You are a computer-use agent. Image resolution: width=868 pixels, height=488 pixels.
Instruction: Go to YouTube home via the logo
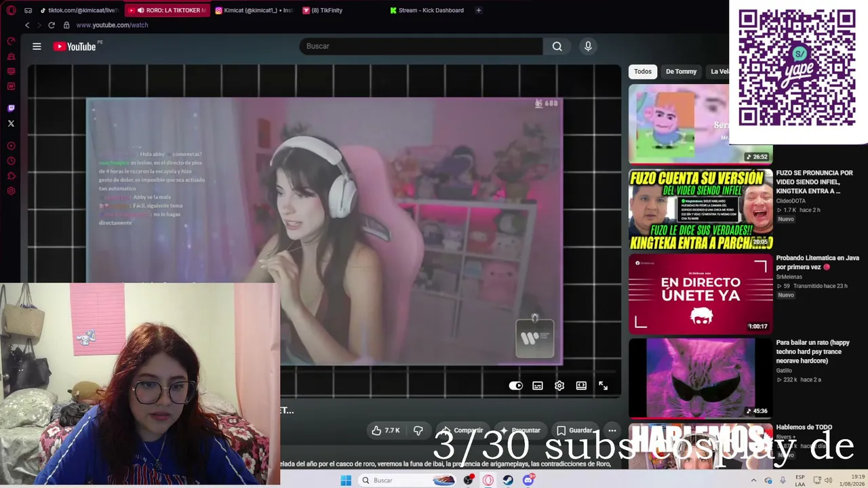point(75,46)
